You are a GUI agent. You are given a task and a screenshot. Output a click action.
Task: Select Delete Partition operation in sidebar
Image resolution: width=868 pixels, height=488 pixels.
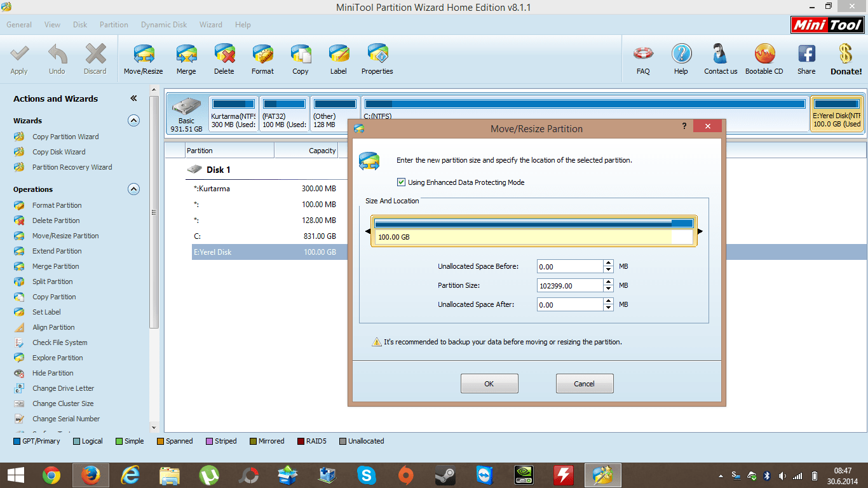[x=56, y=220]
